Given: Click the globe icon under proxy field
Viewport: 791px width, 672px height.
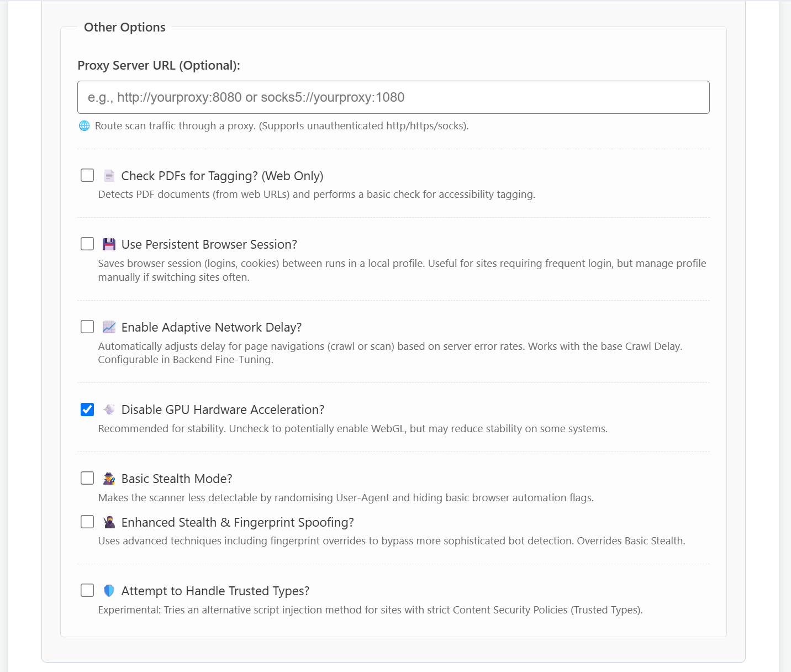Looking at the screenshot, I should 85,126.
